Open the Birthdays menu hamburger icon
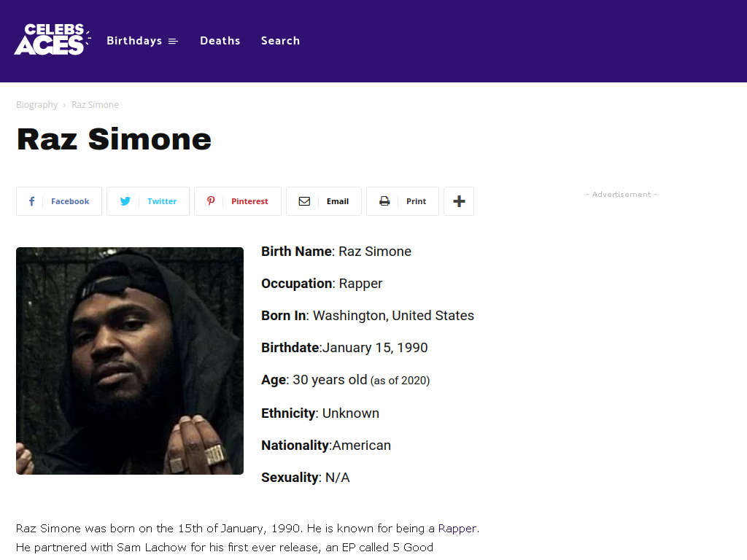 pyautogui.click(x=174, y=42)
